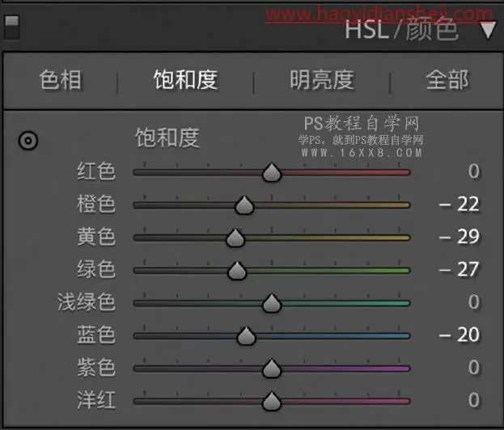Click the 饱和度 section heading above sliders
Screen dimensions: 504x430
[167, 137]
